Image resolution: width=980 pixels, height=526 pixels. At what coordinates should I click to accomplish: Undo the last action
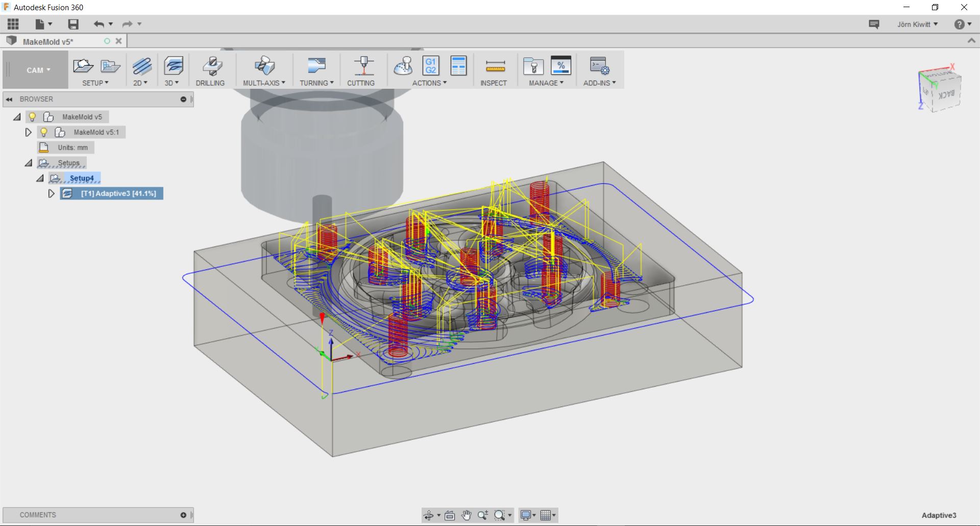[99, 24]
